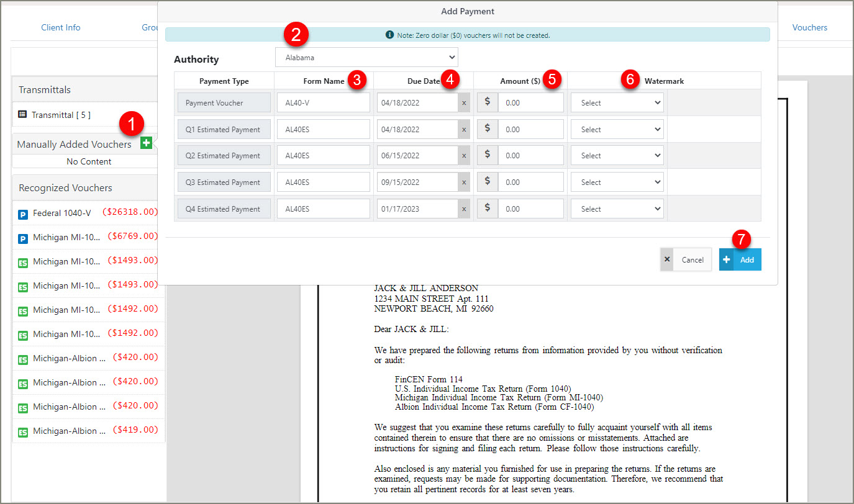
Task: Switch to the Client Info tab
Action: tap(61, 27)
